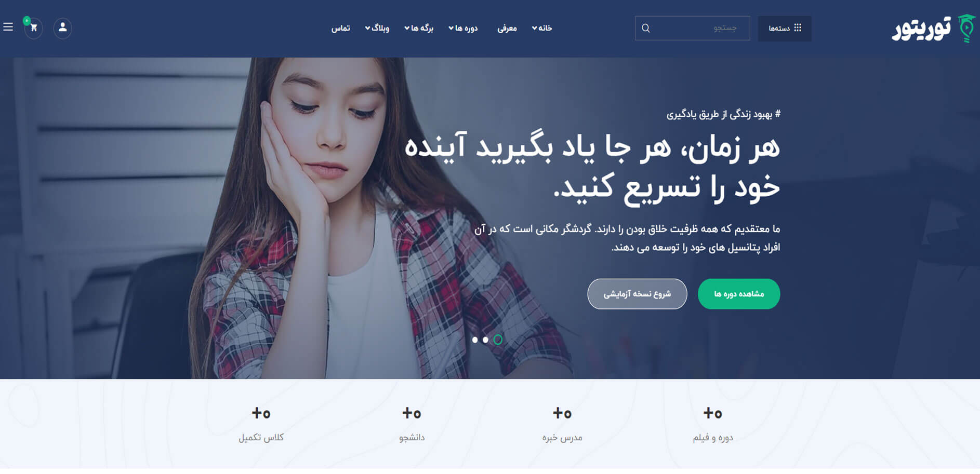980x474 pixels.
Task: Click into the جستجو search field
Action: click(693, 28)
